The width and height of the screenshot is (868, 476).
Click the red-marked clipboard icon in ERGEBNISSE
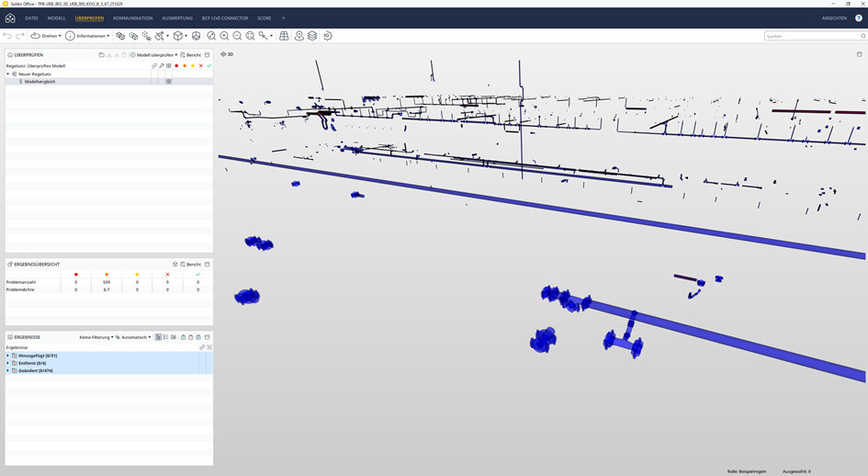pos(191,337)
